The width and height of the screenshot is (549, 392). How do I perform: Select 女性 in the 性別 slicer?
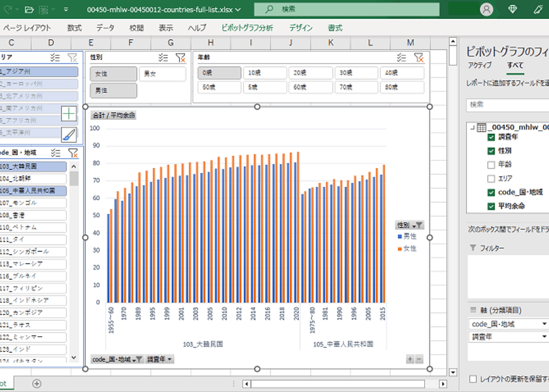(x=113, y=74)
